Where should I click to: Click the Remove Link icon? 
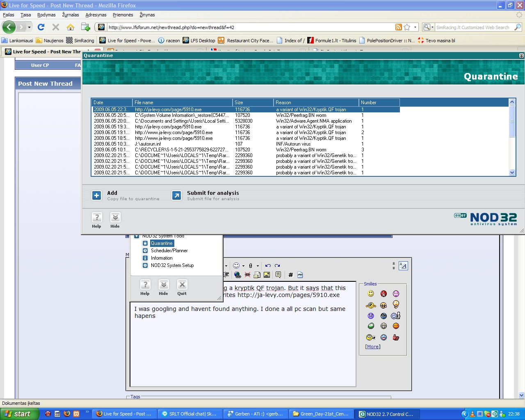tap(247, 275)
